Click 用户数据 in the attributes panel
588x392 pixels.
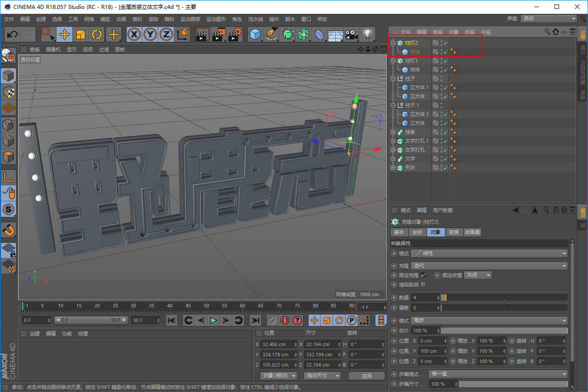click(443, 210)
